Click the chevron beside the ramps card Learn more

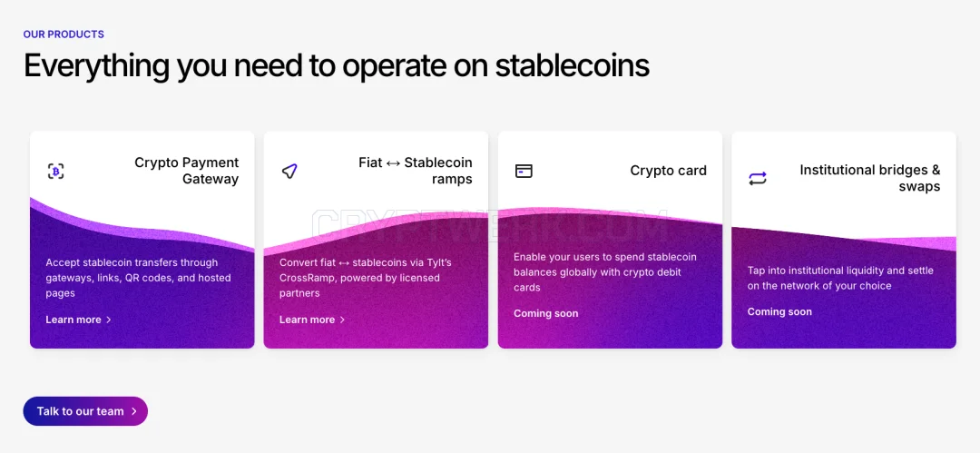[342, 320]
